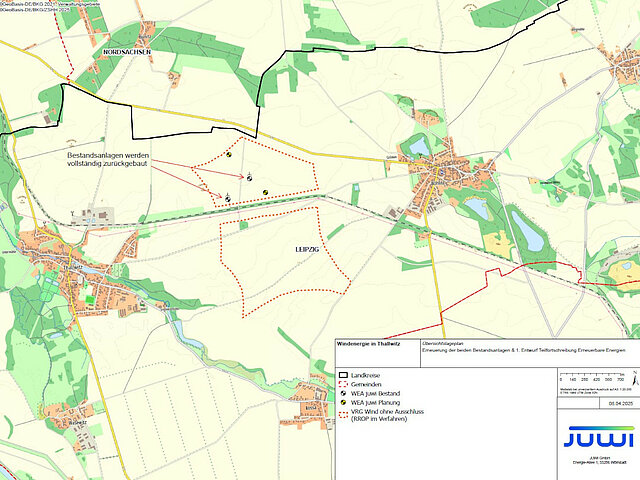Viewport: 640px width, 480px height.
Task: Click the upper planned WEA marker near the VRG border
Action: coord(229,155)
